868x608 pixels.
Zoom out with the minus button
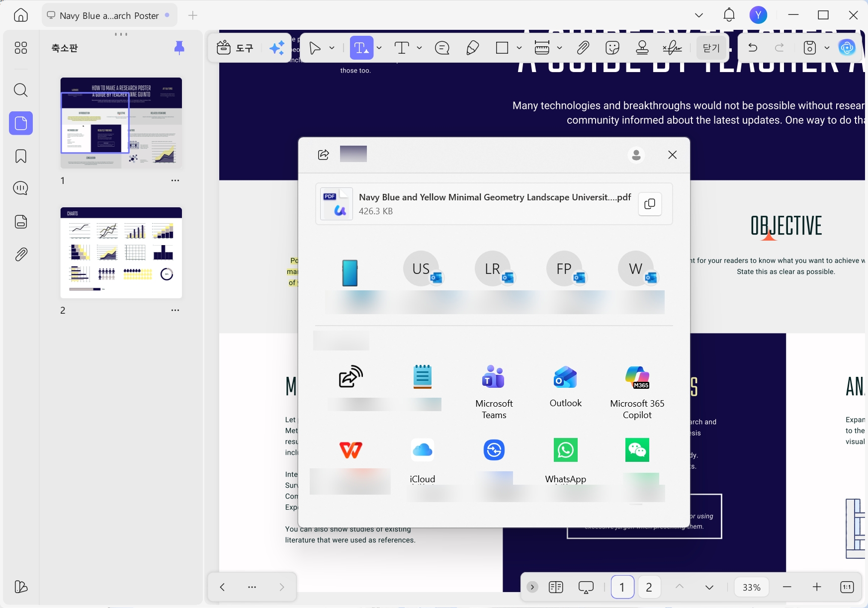click(787, 587)
